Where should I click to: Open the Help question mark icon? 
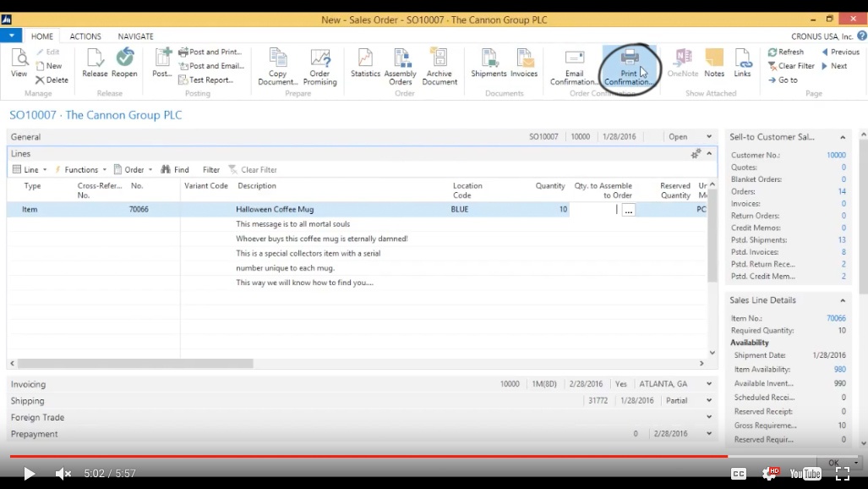(x=862, y=36)
